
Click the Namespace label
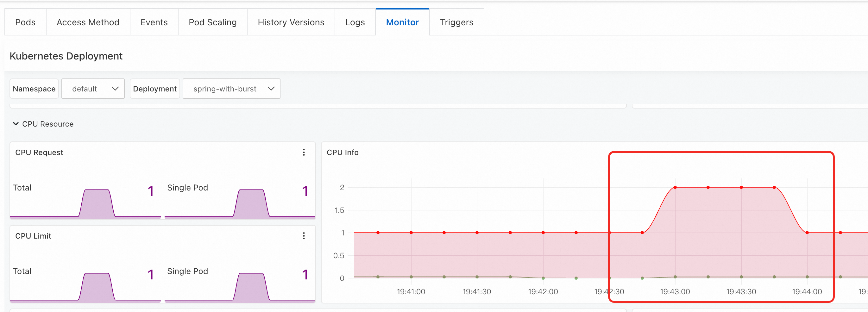pyautogui.click(x=34, y=89)
